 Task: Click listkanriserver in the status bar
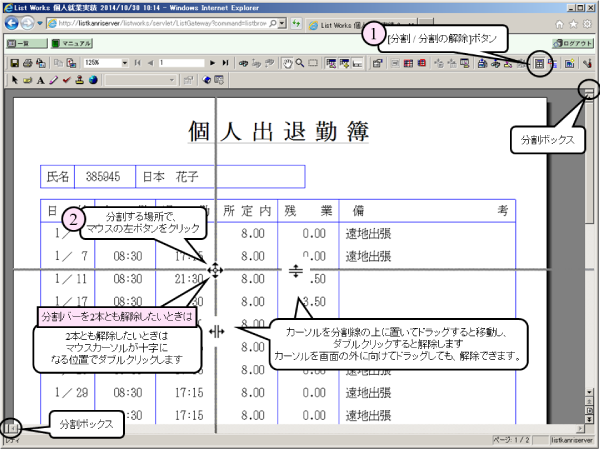click(x=572, y=440)
